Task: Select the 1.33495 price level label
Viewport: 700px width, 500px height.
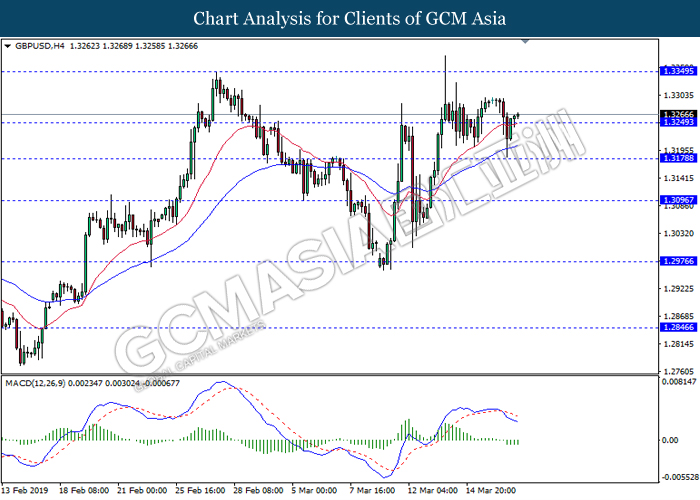Action: point(679,71)
